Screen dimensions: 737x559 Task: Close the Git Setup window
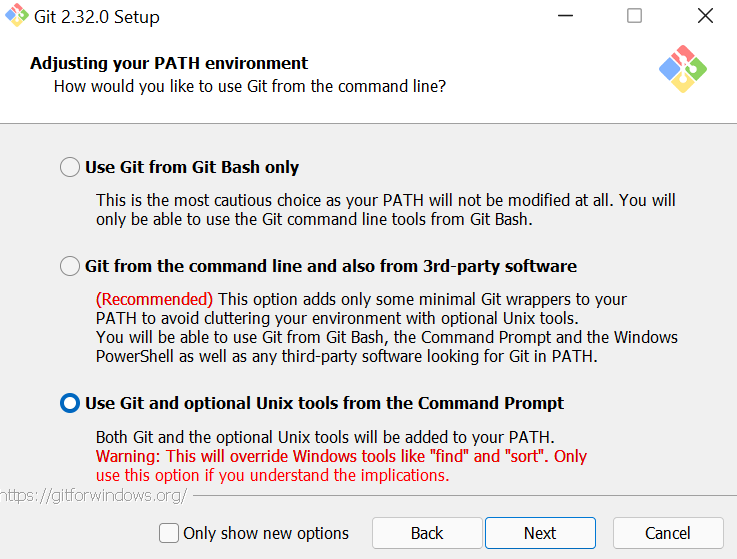tap(704, 16)
